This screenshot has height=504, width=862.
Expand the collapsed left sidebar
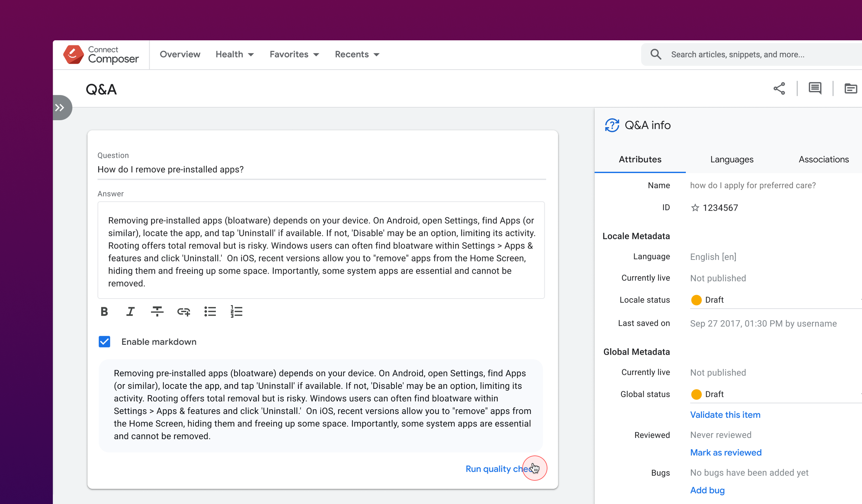coord(60,108)
